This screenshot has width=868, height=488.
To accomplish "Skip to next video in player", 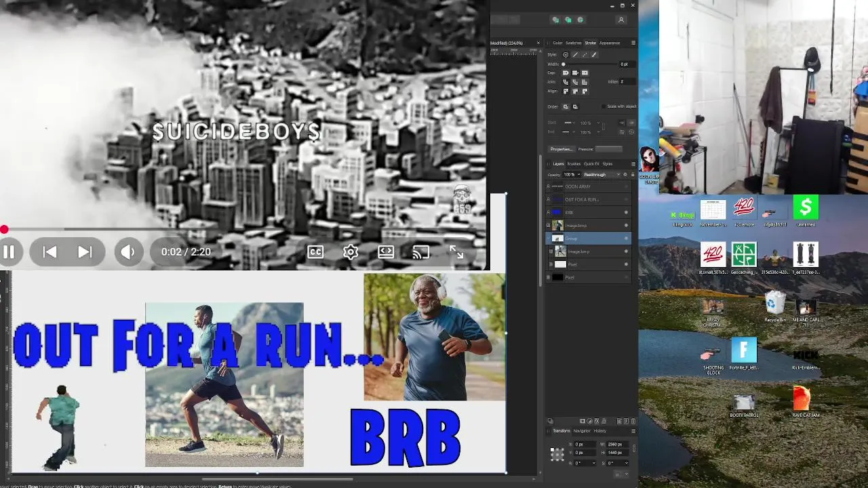I will click(x=85, y=251).
